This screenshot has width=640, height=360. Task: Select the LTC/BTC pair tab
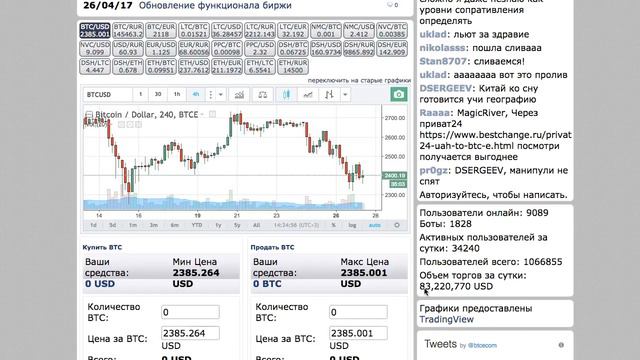pos(194,31)
